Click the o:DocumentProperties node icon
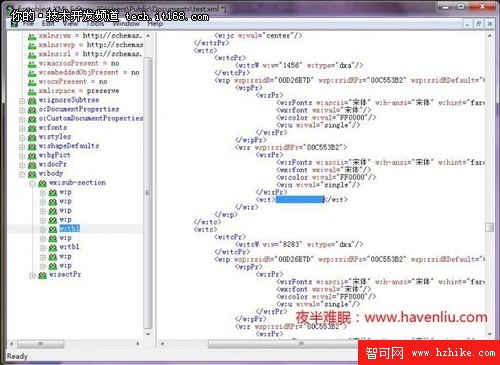 coord(32,110)
